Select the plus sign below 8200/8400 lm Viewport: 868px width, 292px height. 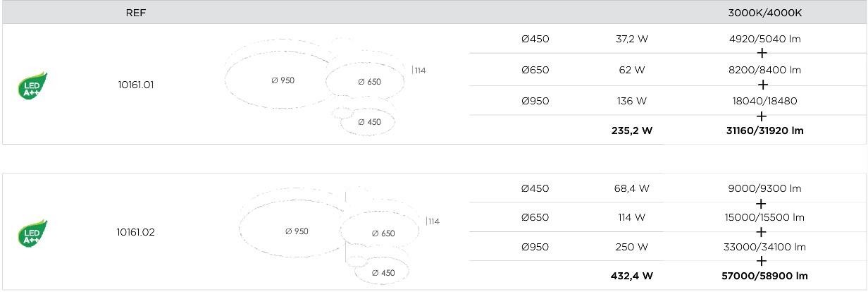(762, 85)
